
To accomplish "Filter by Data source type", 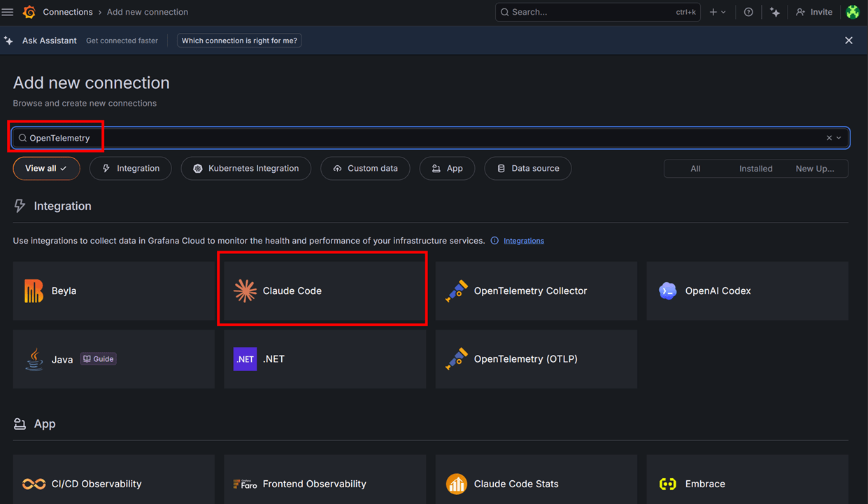I will (x=528, y=168).
